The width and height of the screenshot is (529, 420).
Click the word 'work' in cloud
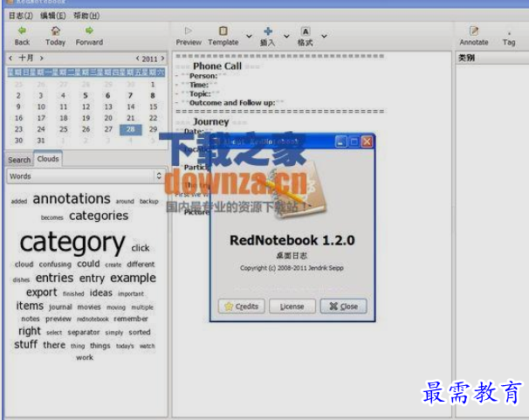click(85, 358)
